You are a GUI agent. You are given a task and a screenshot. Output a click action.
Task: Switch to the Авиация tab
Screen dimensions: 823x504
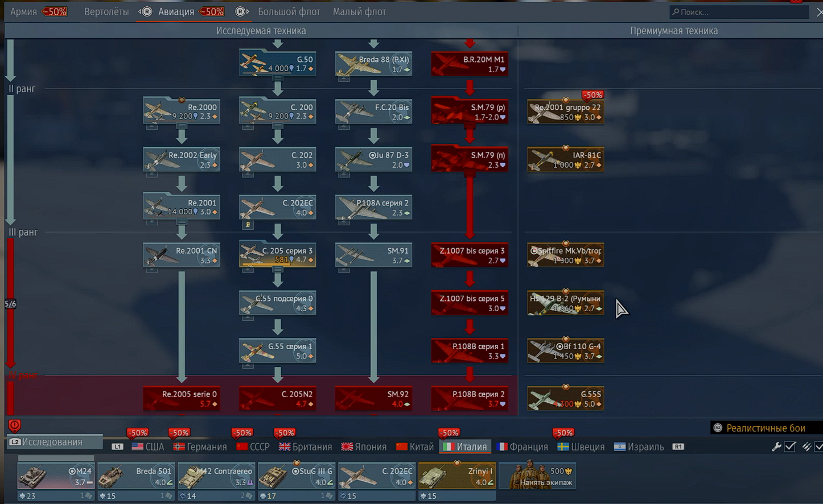(x=176, y=11)
